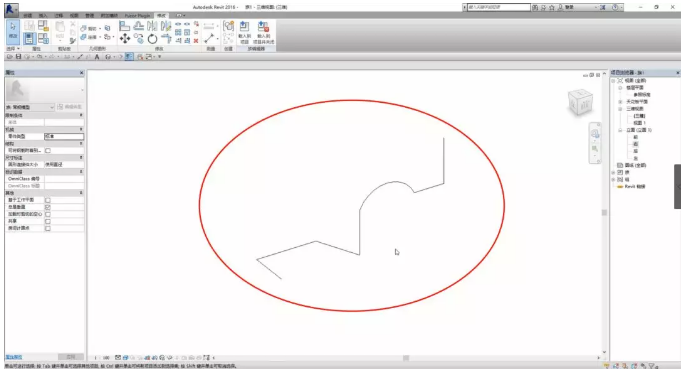
Task: Click the selection filter status icon
Action: click(x=652, y=366)
